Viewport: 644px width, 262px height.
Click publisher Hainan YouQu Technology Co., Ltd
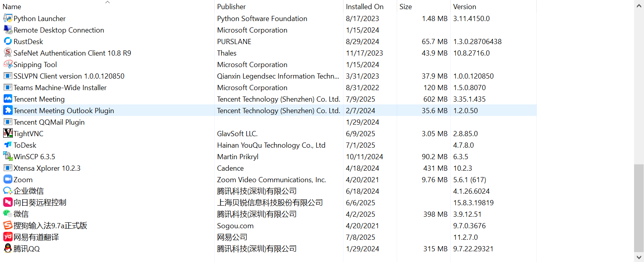pos(271,145)
